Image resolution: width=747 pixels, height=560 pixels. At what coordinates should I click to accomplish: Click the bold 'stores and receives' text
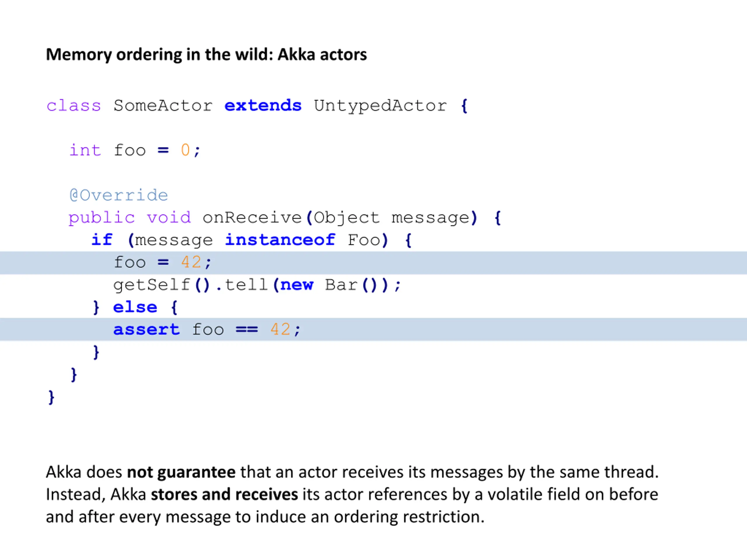click(x=224, y=494)
